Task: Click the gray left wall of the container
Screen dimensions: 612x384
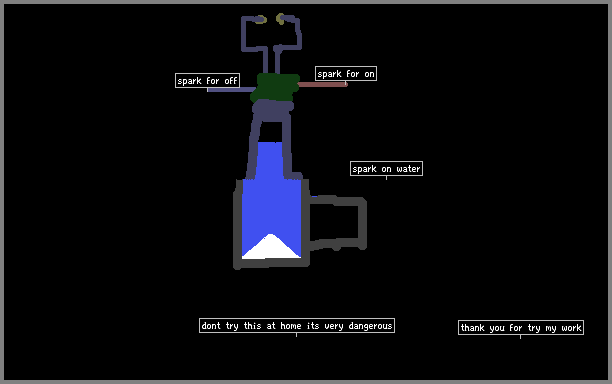Action: point(238,223)
